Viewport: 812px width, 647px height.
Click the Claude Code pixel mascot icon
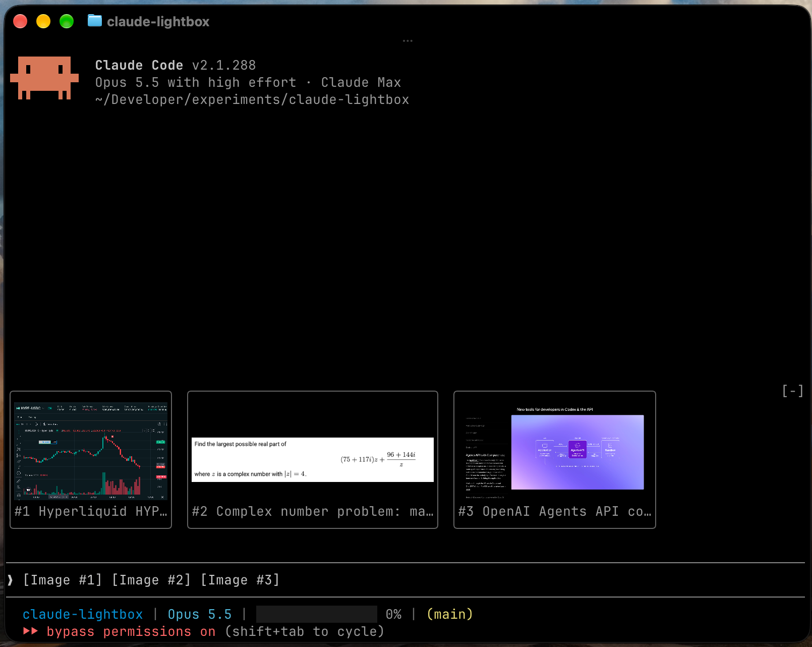pos(44,78)
